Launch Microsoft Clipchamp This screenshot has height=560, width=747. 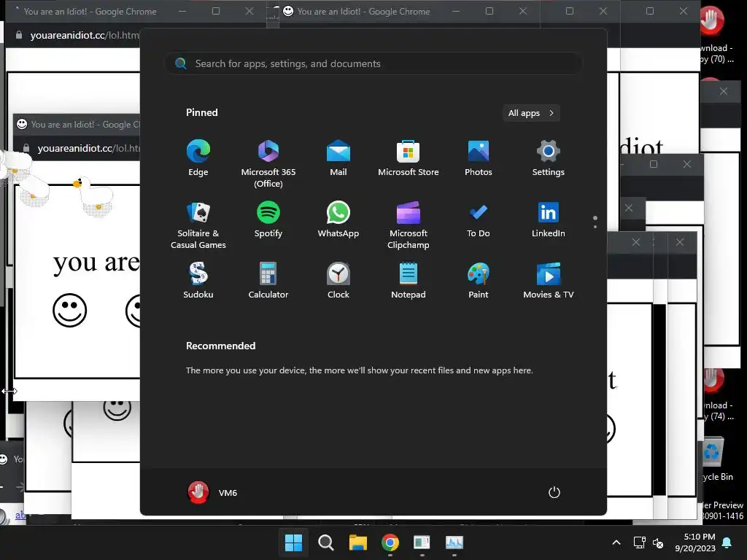[x=409, y=225]
